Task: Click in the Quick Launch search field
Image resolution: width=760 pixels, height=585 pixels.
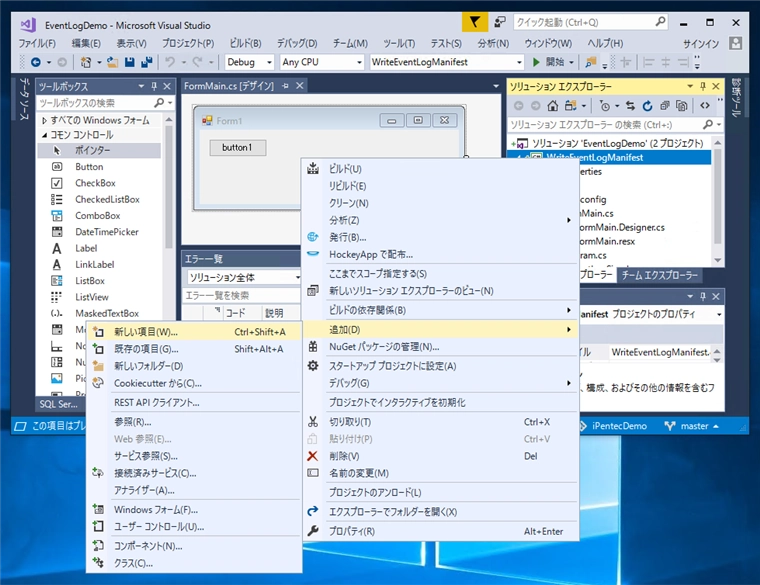Action: pos(584,22)
